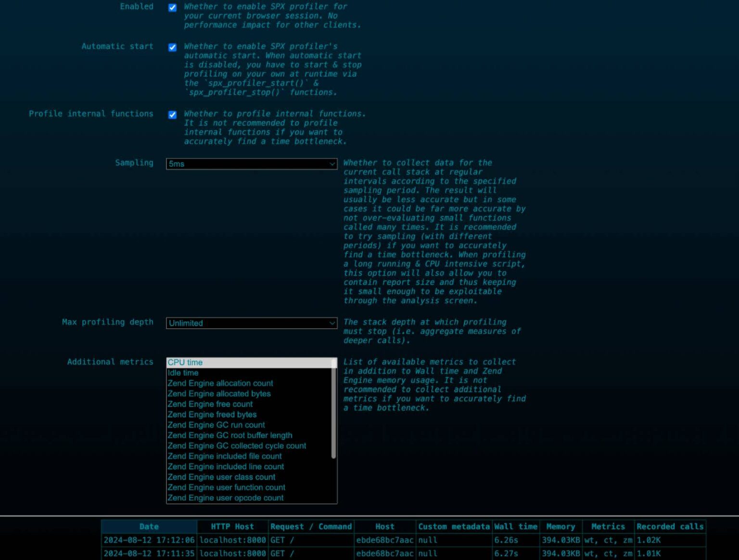Sort reports by the Date column
Image resolution: width=739 pixels, height=560 pixels.
pyautogui.click(x=149, y=526)
